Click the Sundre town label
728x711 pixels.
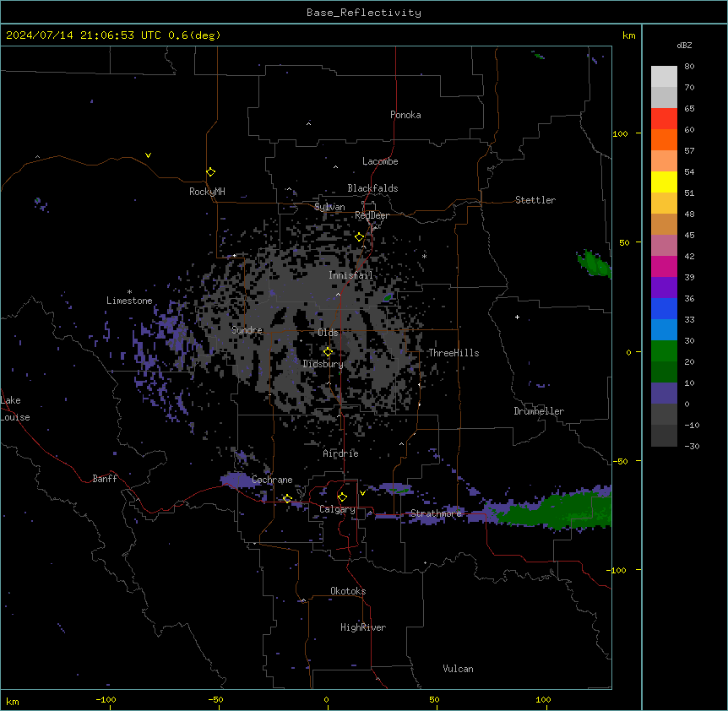(247, 330)
